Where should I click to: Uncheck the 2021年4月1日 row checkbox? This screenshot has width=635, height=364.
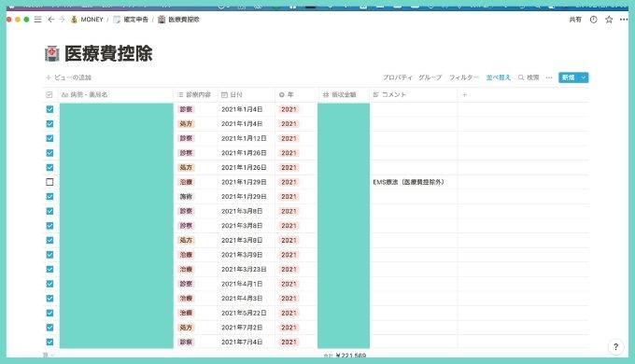tap(49, 284)
